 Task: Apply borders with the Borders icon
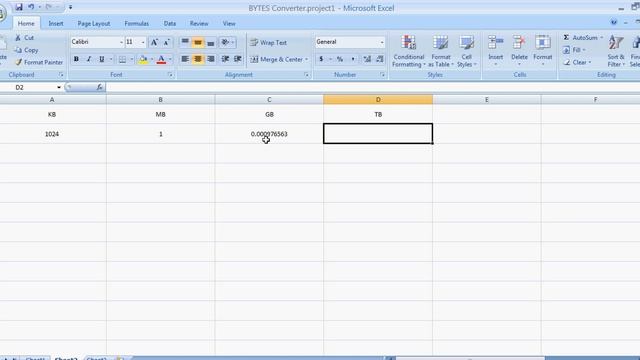pyautogui.click(x=122, y=60)
